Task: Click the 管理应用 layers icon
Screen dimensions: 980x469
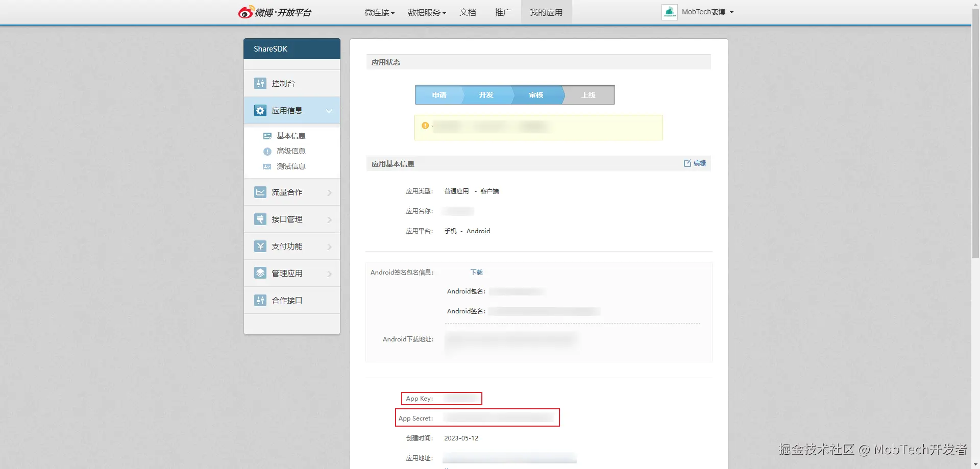Action: (x=260, y=273)
